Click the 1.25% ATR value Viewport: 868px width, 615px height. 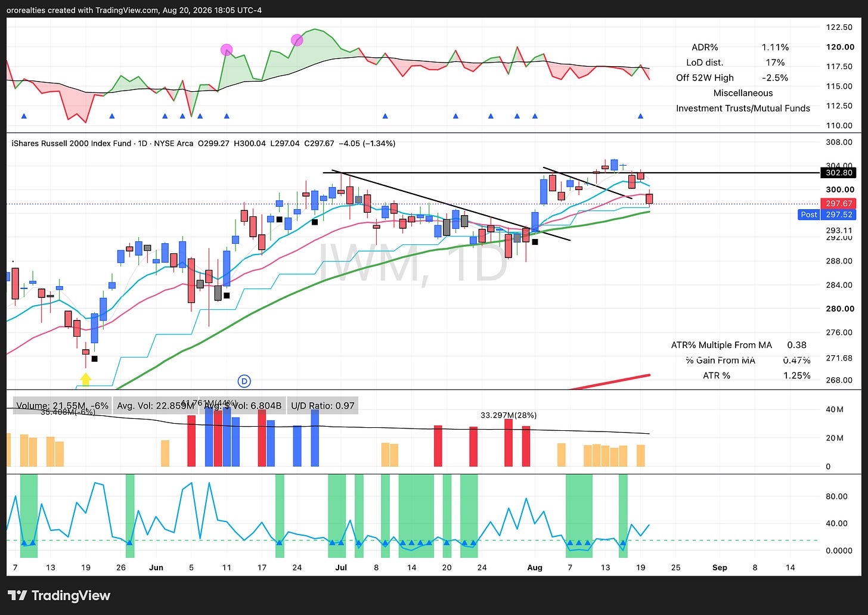click(x=798, y=375)
